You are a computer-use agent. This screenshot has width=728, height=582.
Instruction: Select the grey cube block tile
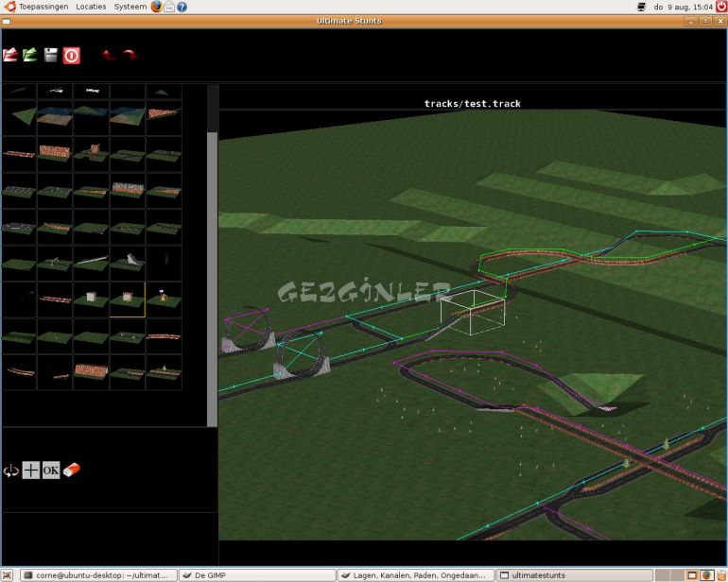point(91,299)
